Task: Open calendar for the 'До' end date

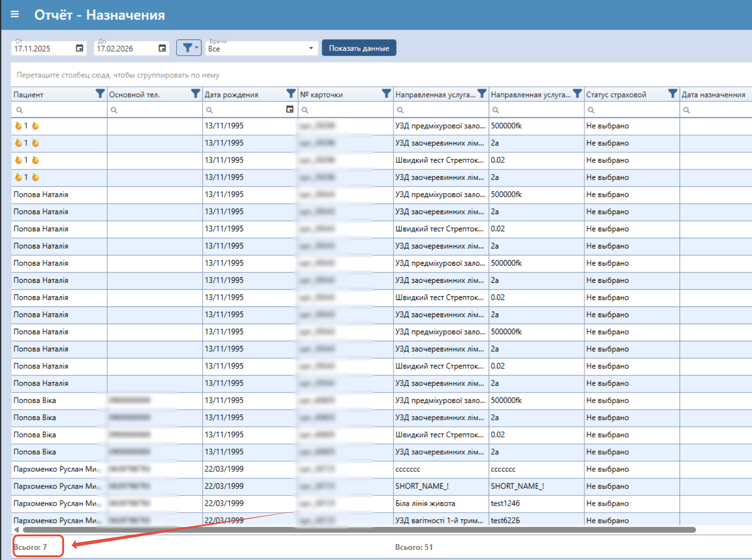Action: 162,48
